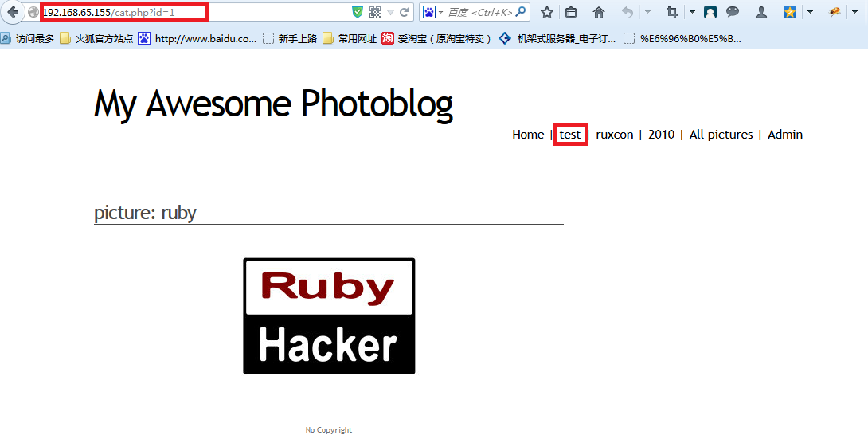The height and width of the screenshot is (439, 868).
Task: Bookmark this page with the star icon
Action: (x=547, y=12)
